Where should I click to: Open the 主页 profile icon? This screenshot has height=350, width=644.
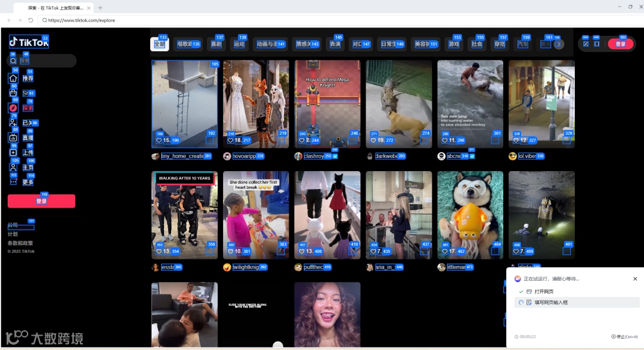(13, 167)
